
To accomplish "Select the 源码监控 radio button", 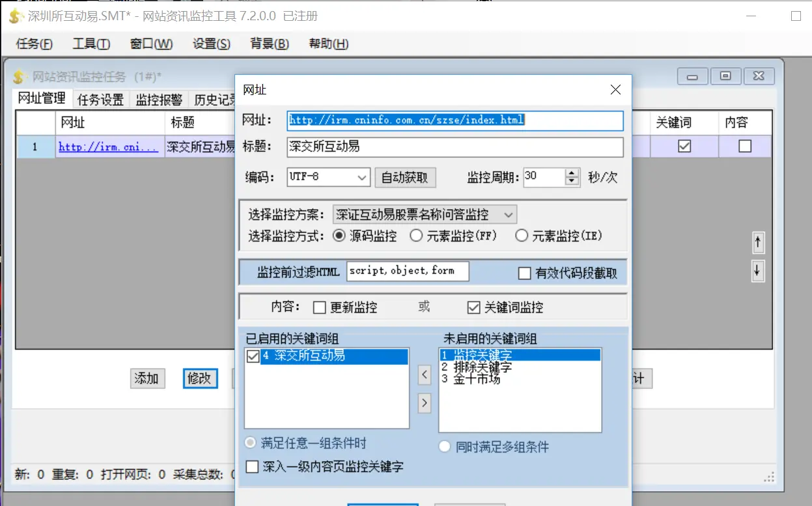I will point(339,236).
